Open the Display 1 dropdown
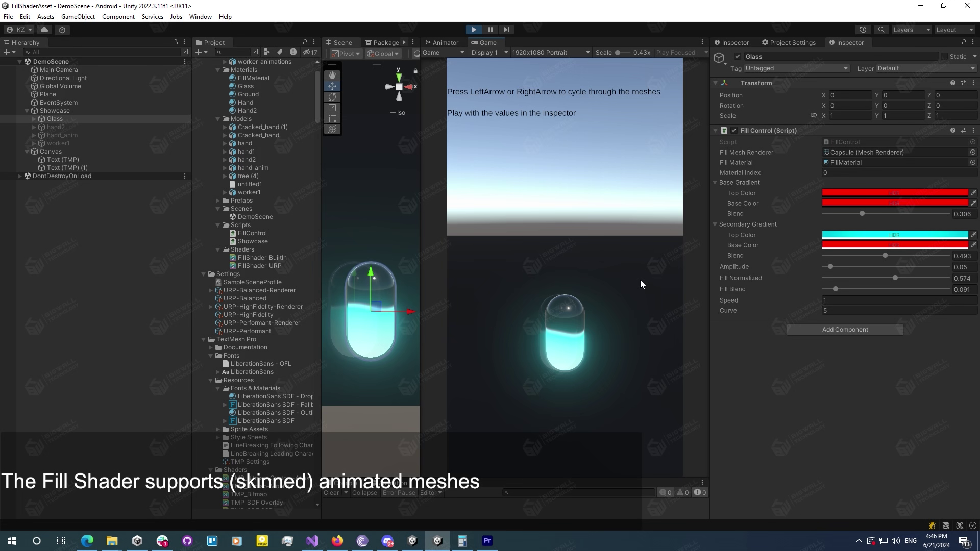This screenshot has height=551, width=980. click(489, 52)
